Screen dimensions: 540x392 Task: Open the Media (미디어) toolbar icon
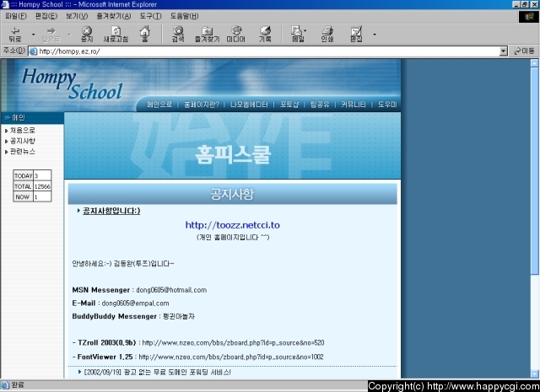pyautogui.click(x=236, y=34)
